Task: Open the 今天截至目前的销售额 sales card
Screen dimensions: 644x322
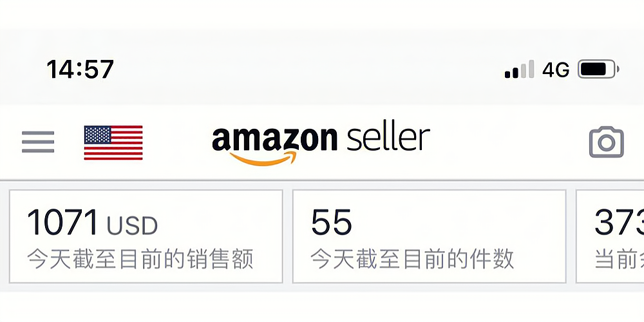Action: pyautogui.click(x=146, y=236)
